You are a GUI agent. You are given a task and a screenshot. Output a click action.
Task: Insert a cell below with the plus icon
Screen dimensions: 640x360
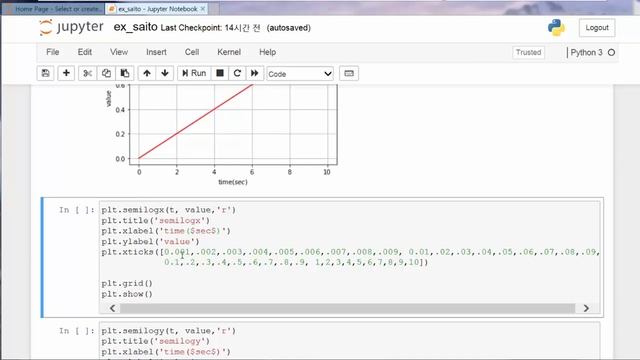point(66,73)
